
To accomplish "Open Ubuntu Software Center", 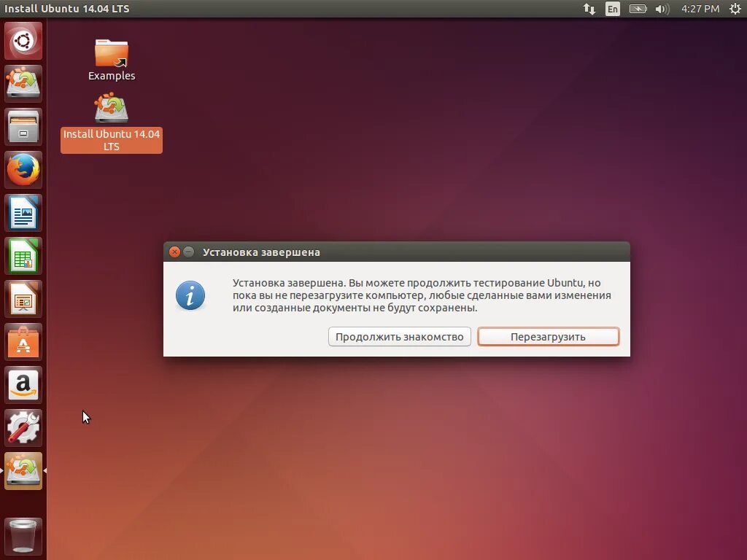I will (x=23, y=342).
